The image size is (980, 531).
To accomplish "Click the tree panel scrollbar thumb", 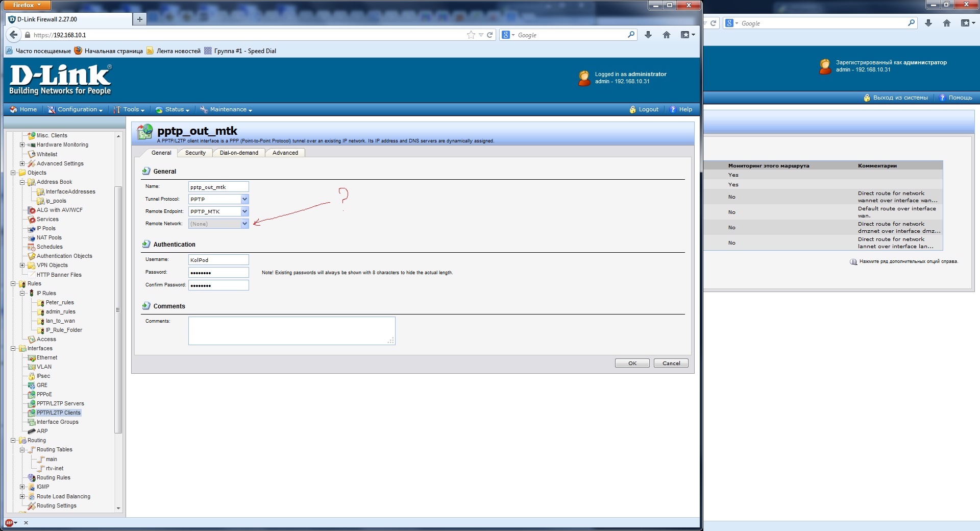I will (x=118, y=310).
